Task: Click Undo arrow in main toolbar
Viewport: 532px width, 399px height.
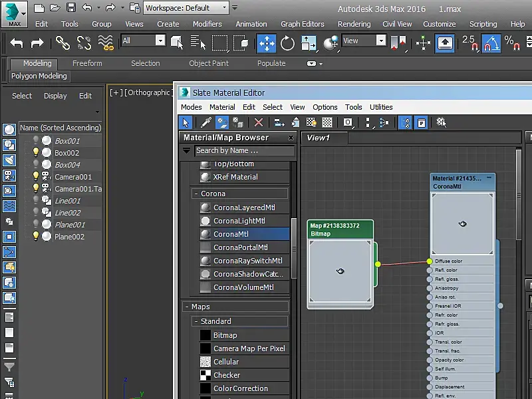Action: click(x=17, y=43)
